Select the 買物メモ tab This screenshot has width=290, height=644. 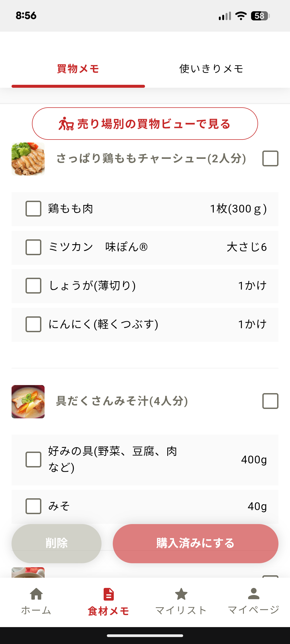(78, 69)
